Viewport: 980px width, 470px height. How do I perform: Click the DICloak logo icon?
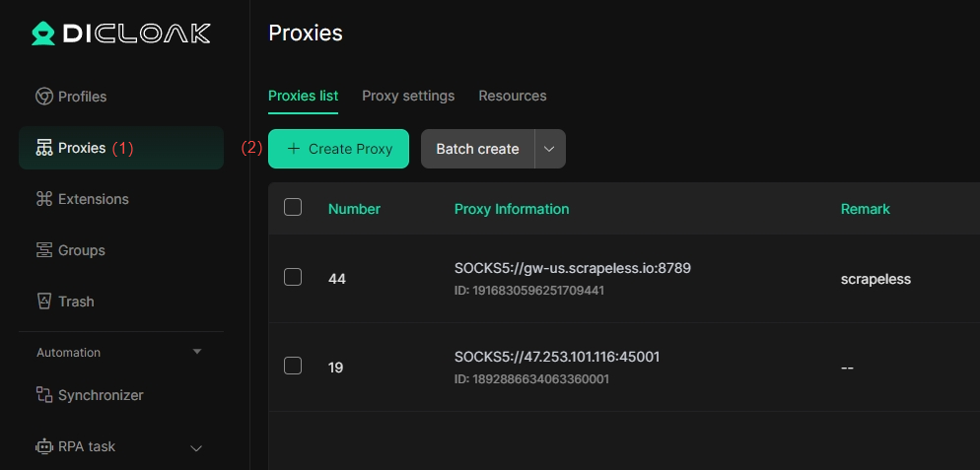43,34
